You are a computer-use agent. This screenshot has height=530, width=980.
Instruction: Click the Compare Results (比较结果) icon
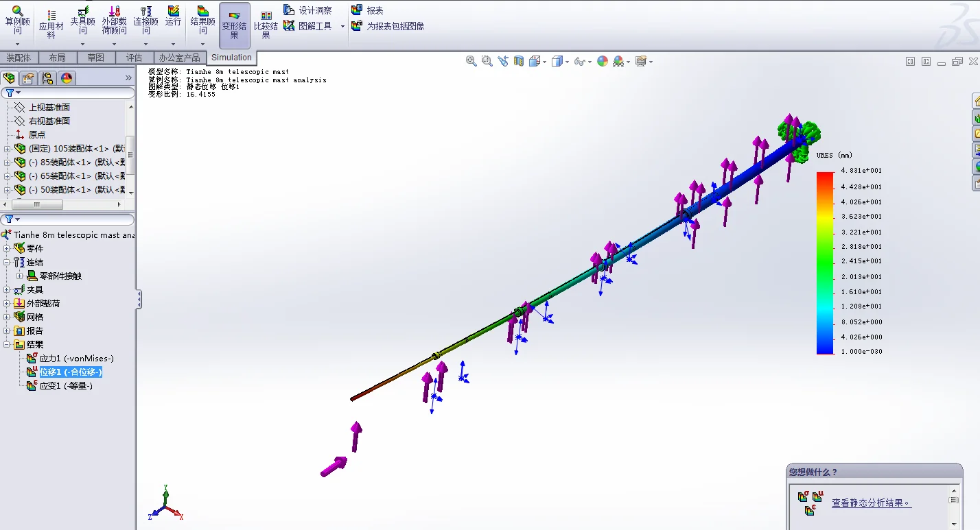(x=266, y=24)
